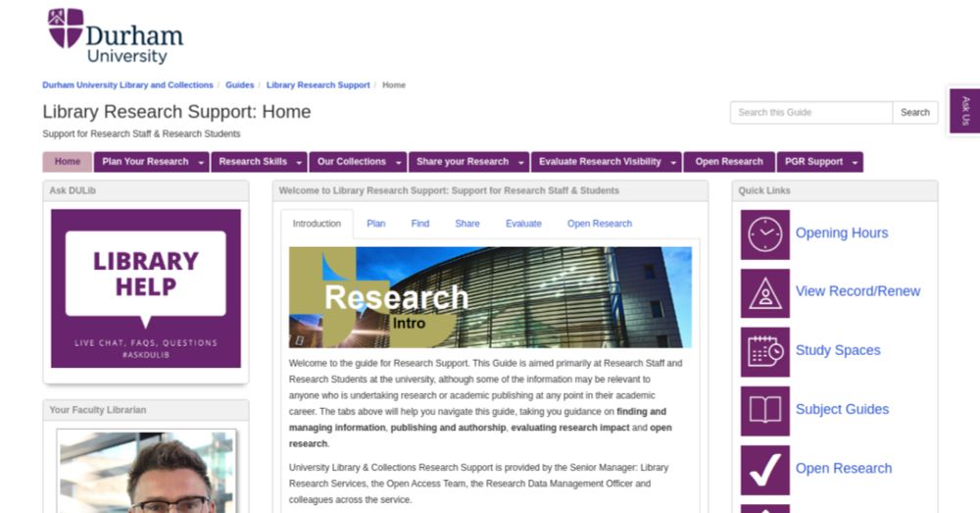
Task: Click the Home breadcrumb text
Action: point(394,85)
